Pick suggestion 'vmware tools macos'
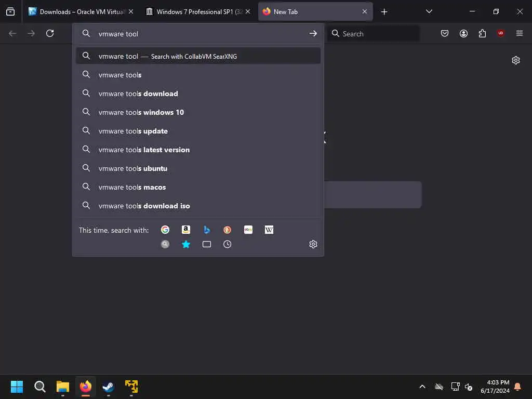 pos(198,187)
